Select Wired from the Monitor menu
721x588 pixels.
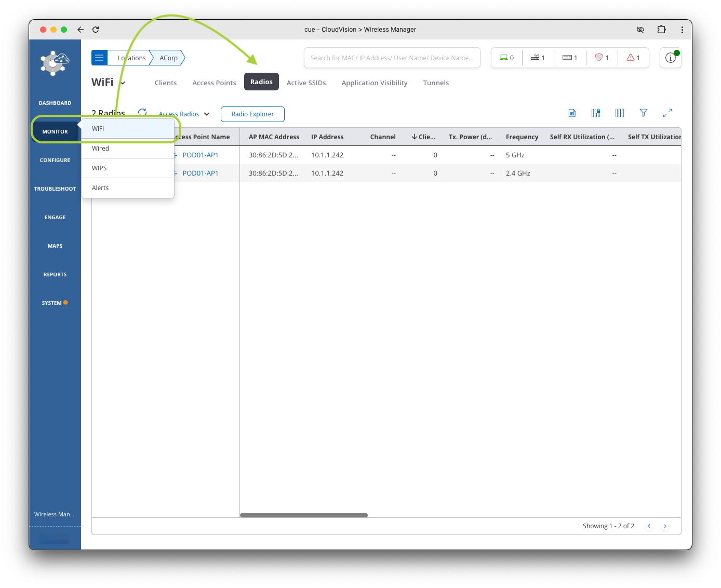[x=101, y=149]
